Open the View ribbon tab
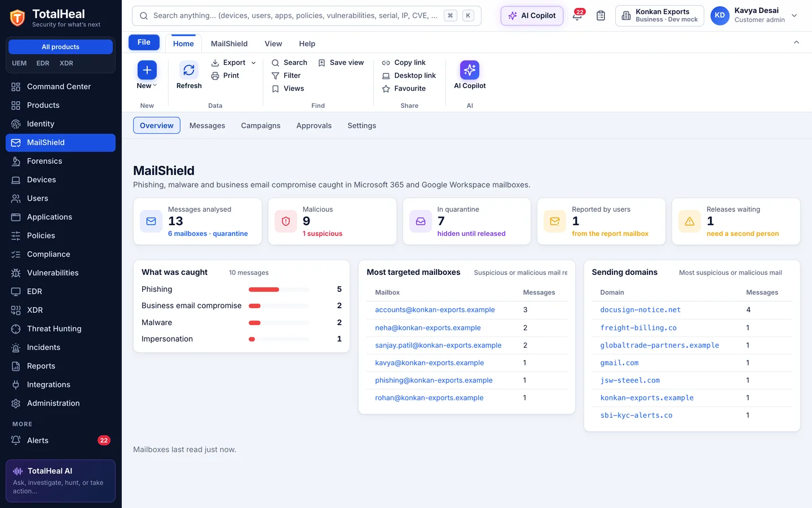This screenshot has height=508, width=812. [x=273, y=44]
